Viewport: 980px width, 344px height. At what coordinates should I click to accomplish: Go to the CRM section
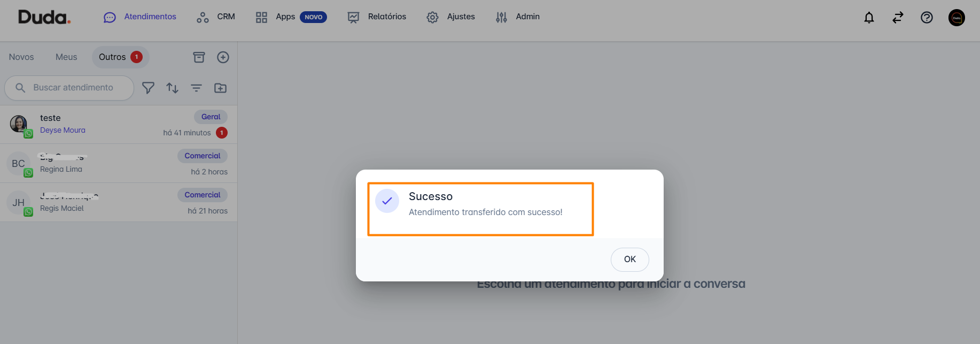(216, 17)
